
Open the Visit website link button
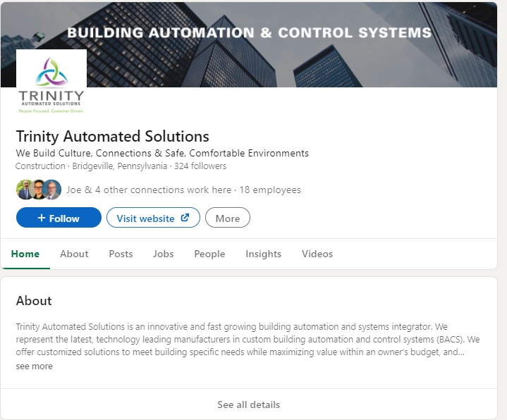153,218
